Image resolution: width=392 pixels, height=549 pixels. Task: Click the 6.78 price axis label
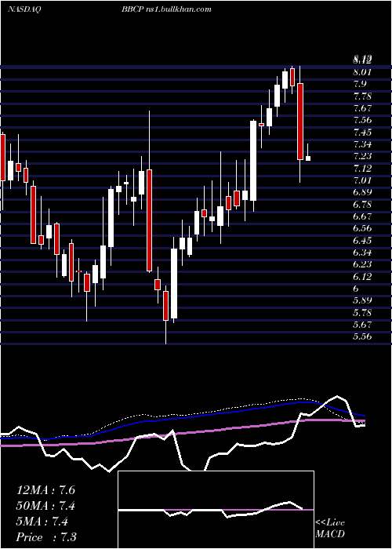click(x=362, y=204)
